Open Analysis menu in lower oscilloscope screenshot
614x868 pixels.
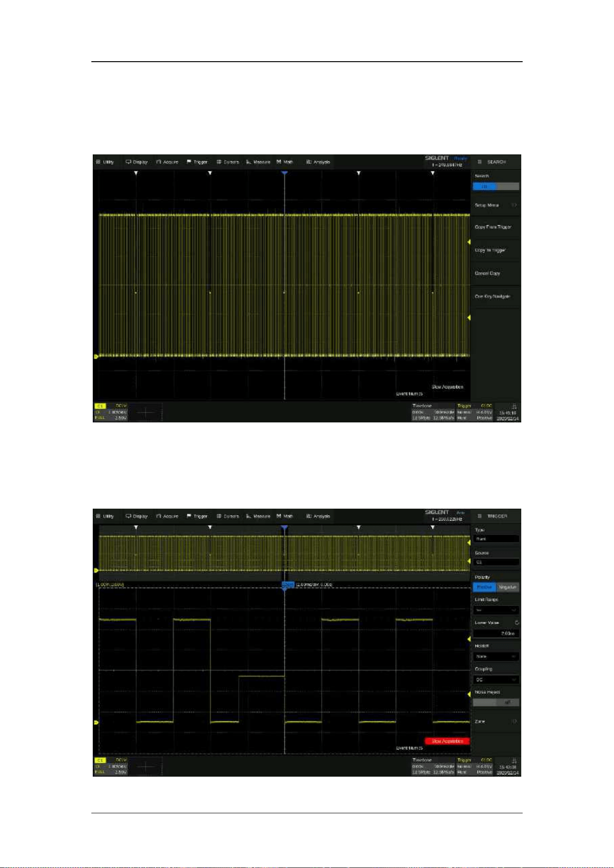318,516
